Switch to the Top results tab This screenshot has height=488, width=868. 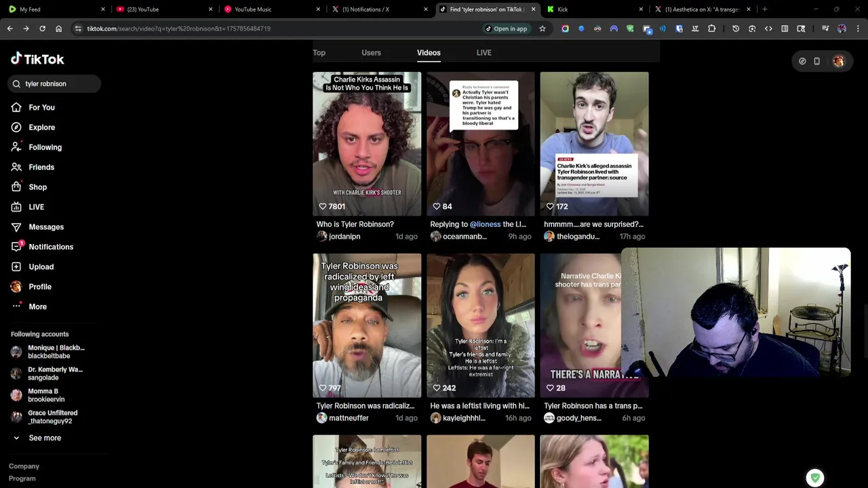319,52
